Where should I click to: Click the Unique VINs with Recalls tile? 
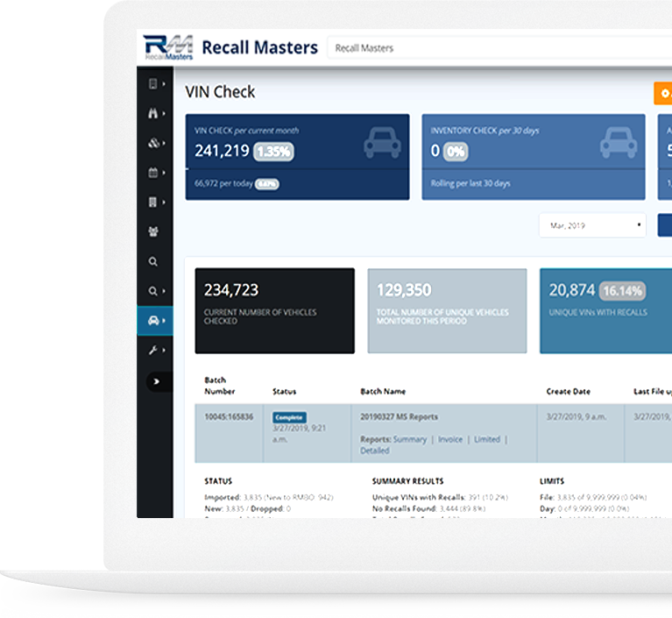pyautogui.click(x=605, y=310)
